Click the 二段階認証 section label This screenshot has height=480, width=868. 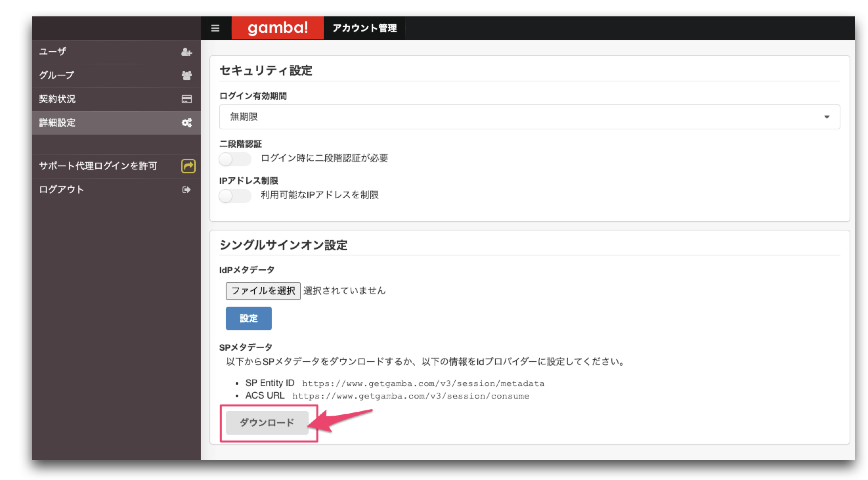241,144
